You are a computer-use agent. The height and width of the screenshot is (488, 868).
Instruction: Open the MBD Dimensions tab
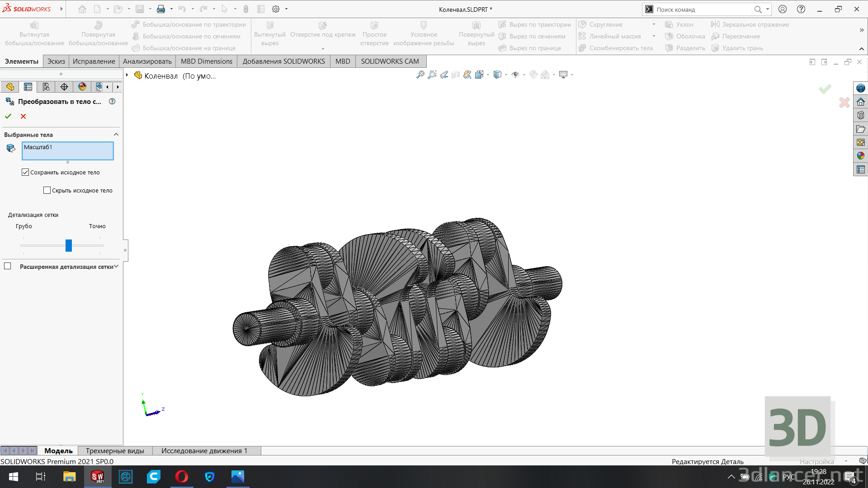pyautogui.click(x=207, y=61)
